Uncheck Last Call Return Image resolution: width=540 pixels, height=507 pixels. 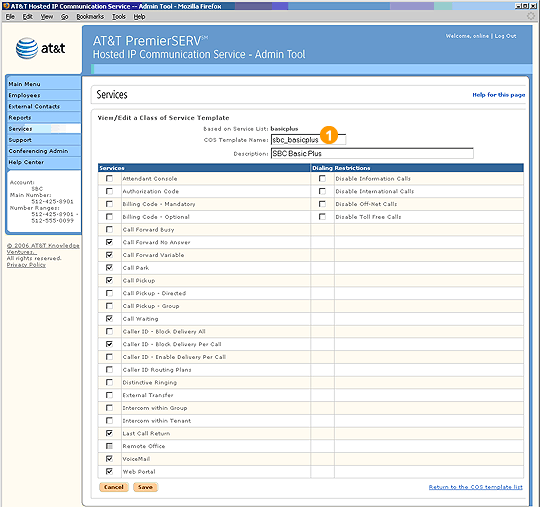(110, 433)
